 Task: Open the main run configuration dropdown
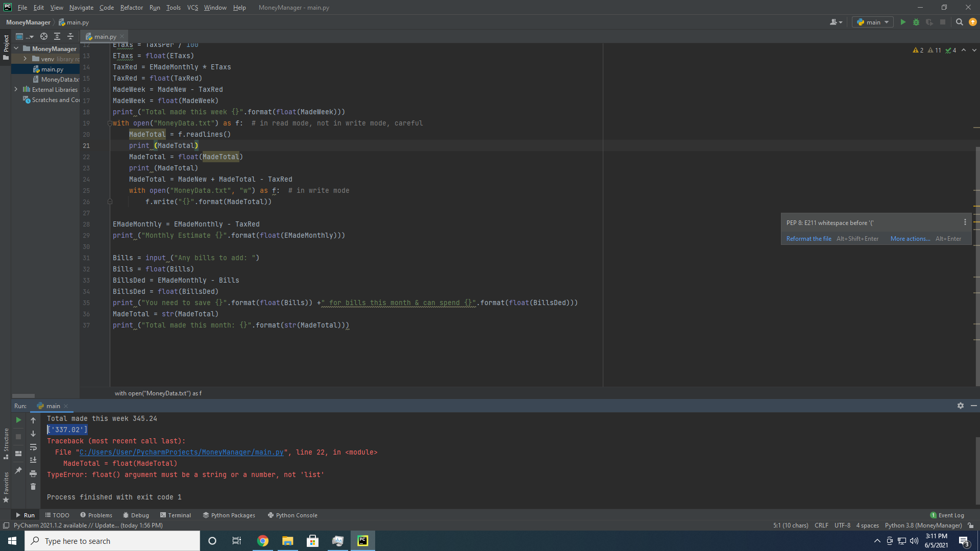873,22
